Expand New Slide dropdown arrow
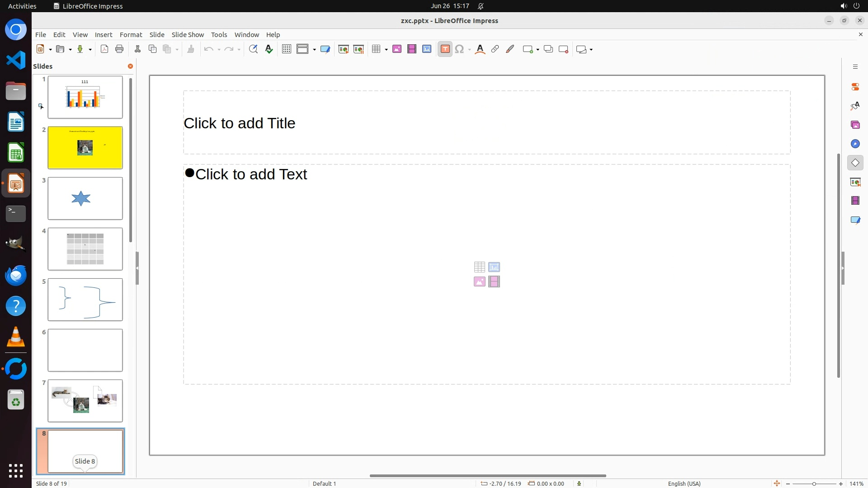Image resolution: width=868 pixels, height=488 pixels. coord(538,49)
